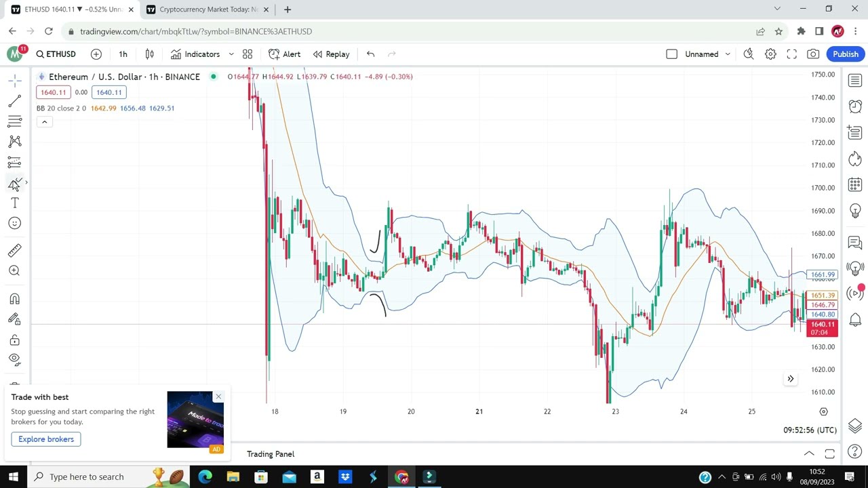Open the user profile menu avatar

click(837, 31)
